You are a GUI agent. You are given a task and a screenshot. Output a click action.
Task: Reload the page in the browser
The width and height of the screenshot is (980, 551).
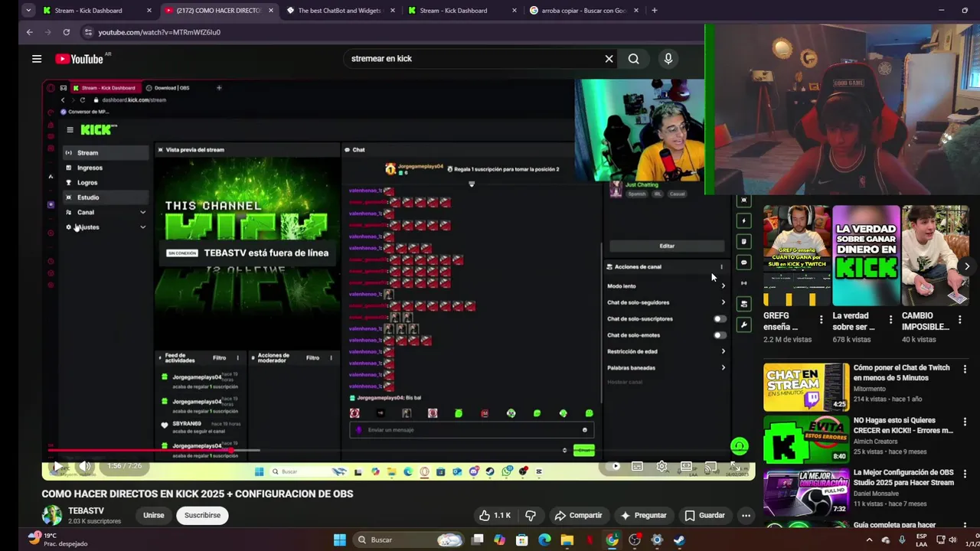click(67, 32)
